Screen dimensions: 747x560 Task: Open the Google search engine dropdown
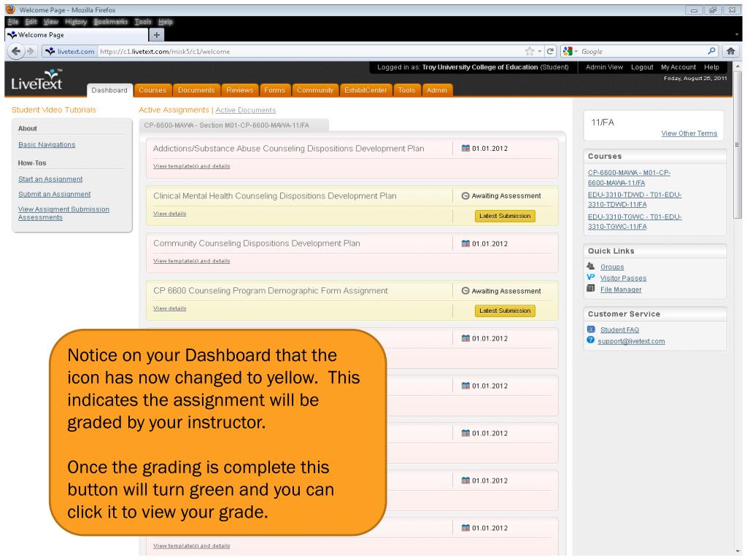click(x=570, y=51)
